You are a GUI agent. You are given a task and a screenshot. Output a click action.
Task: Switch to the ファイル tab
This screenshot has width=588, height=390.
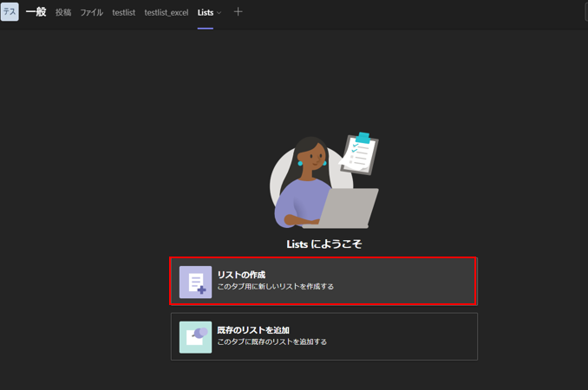[92, 12]
